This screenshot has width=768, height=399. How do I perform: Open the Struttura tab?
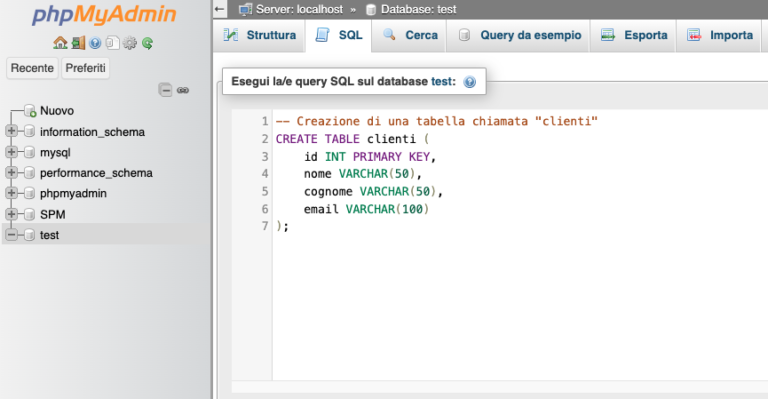(259, 35)
